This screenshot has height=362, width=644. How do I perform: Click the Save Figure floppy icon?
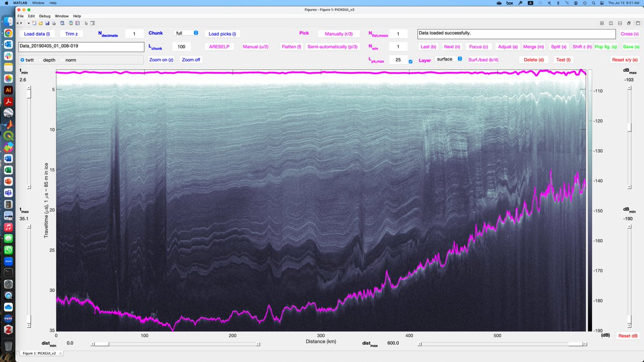tap(47, 24)
